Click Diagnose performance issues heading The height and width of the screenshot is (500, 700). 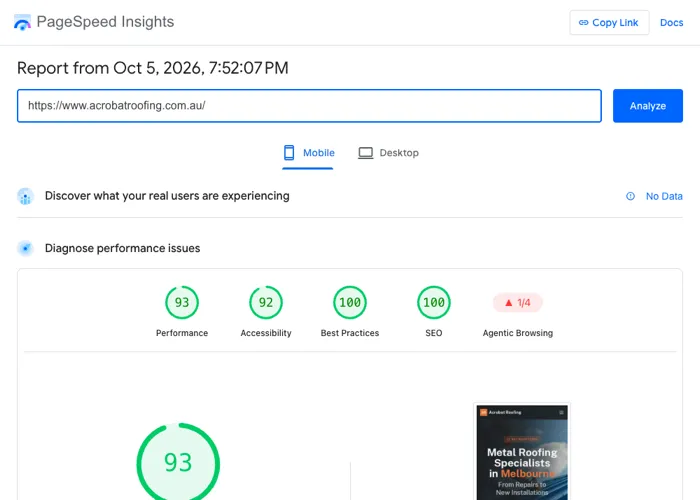click(122, 248)
